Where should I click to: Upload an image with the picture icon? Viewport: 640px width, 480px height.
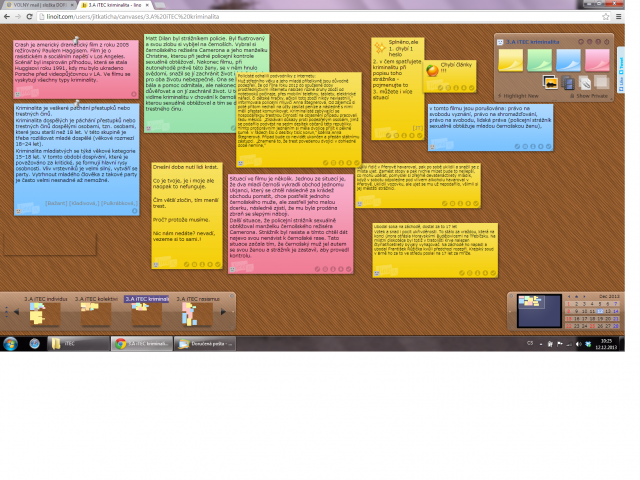click(x=550, y=82)
